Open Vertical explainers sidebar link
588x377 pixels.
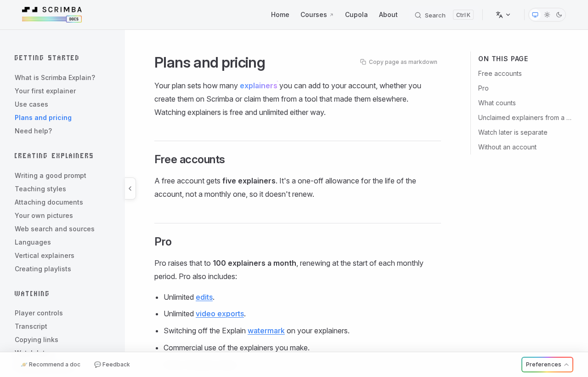(45, 256)
